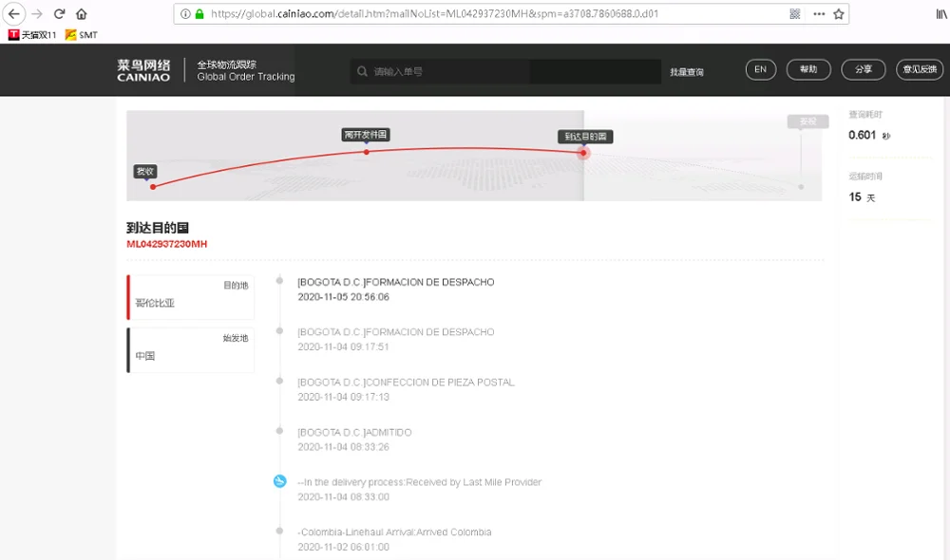Click the browser forward arrow

tap(37, 13)
